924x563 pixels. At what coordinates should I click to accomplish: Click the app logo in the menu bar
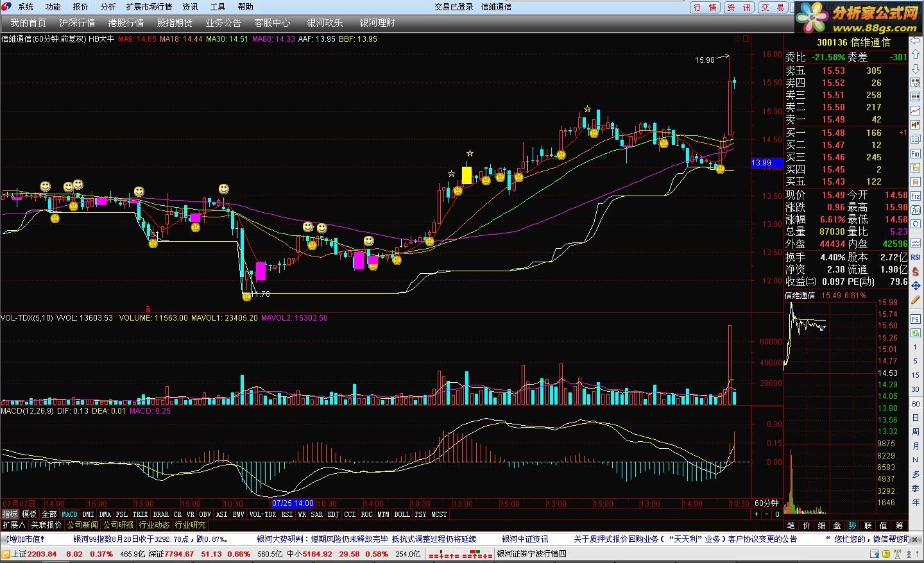coord(6,6)
